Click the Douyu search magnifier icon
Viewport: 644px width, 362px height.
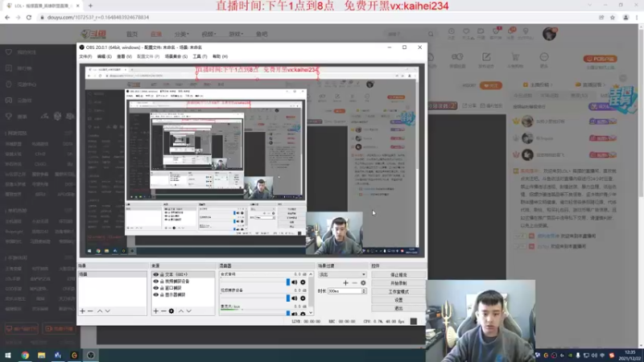431,34
